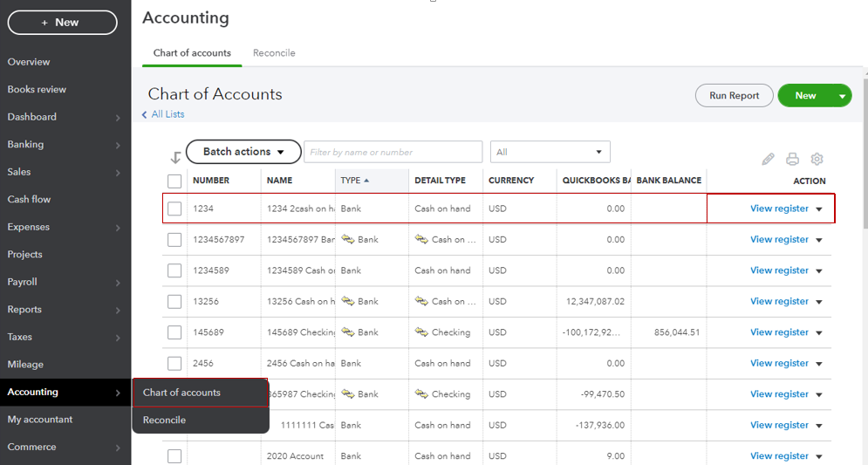
Task: Click the Run Report button
Action: (x=734, y=96)
